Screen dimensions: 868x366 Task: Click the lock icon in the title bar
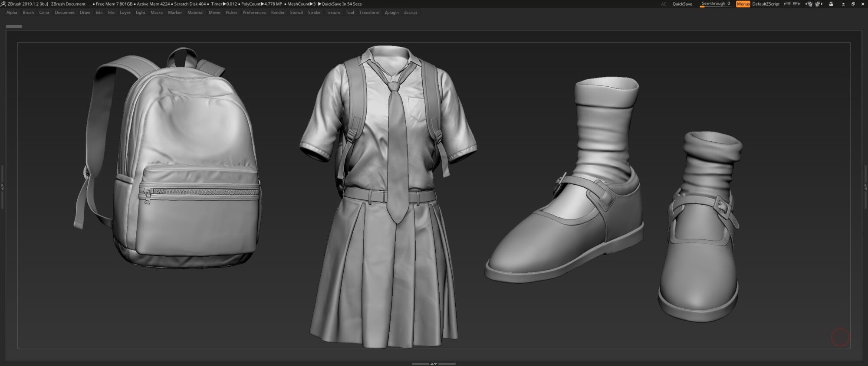coord(831,4)
